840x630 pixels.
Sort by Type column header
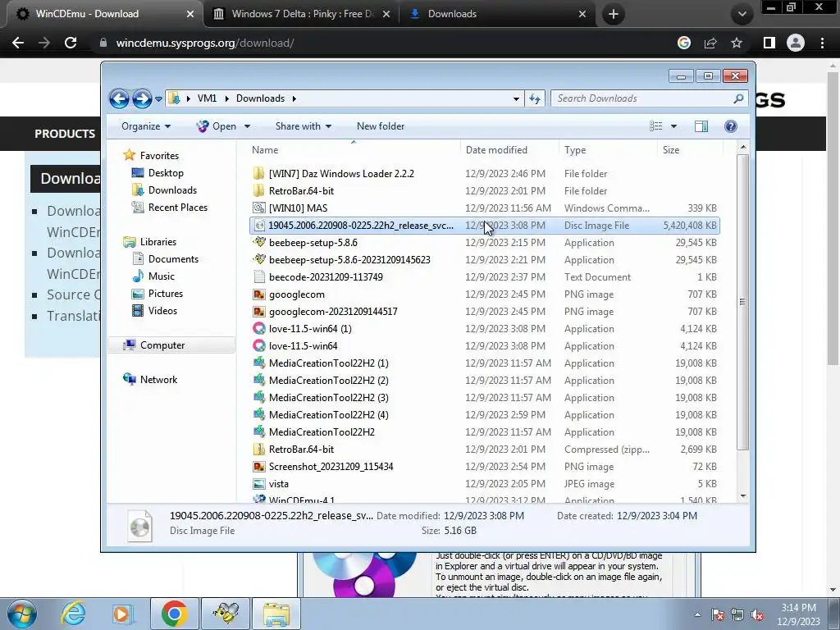tap(607, 150)
